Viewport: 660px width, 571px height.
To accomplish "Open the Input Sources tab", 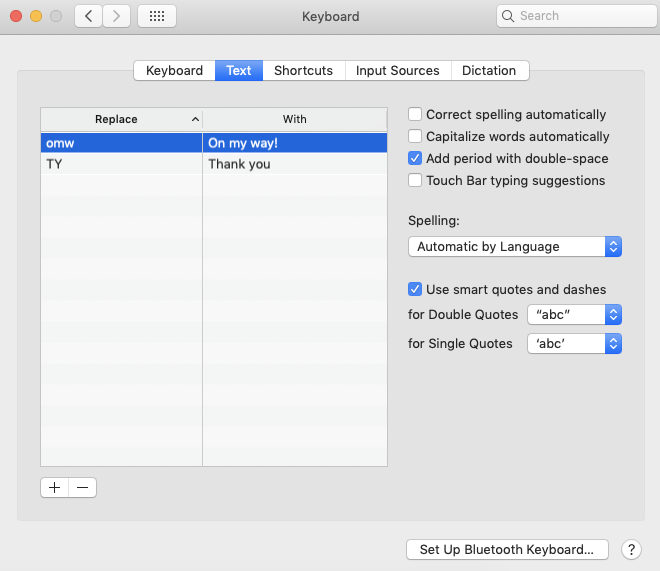I will point(397,71).
